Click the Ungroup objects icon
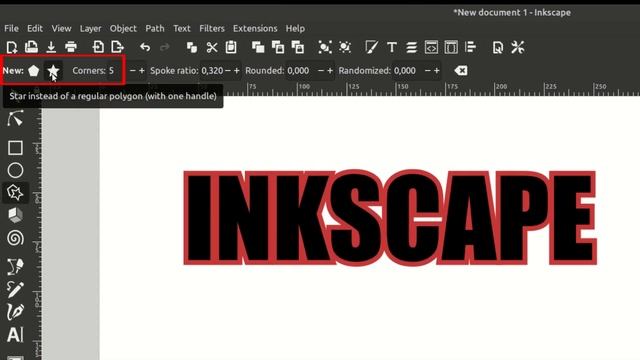This screenshot has height=360, width=640. (x=344, y=47)
